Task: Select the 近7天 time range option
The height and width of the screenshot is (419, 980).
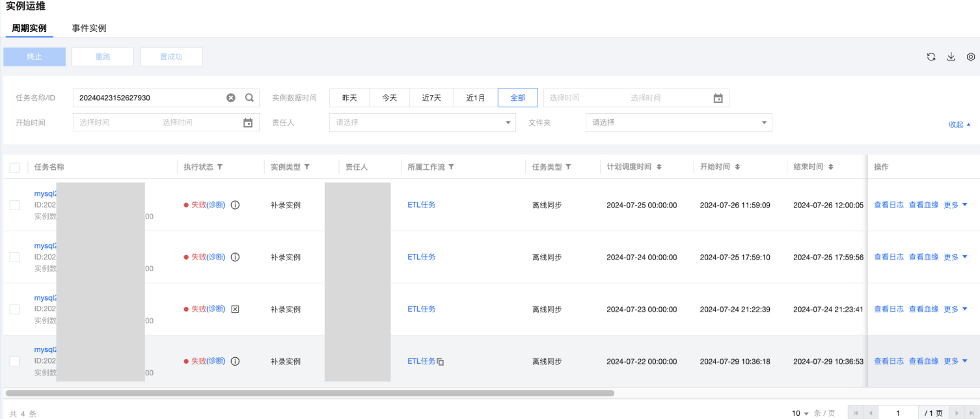Action: pos(431,98)
